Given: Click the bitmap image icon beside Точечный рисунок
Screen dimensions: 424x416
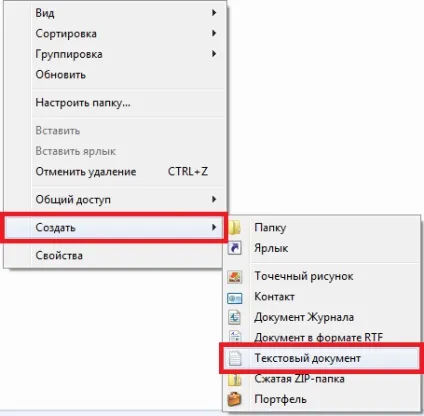Looking at the screenshot, I should tap(235, 277).
